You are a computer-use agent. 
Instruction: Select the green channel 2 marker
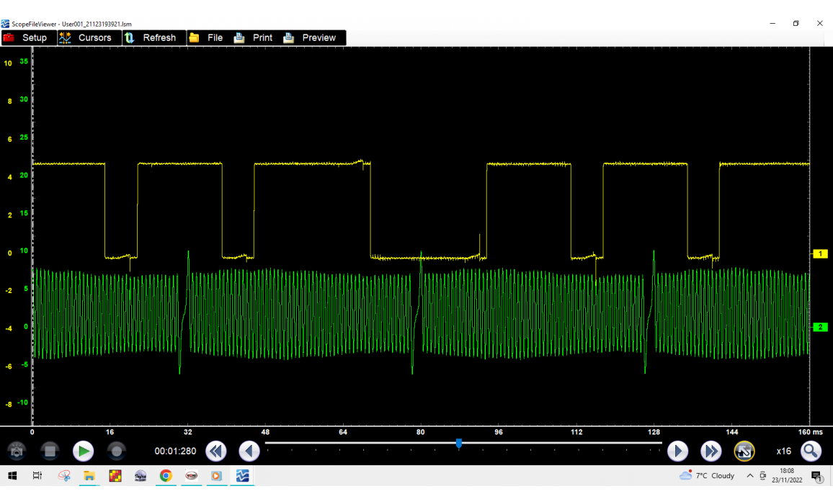click(820, 327)
